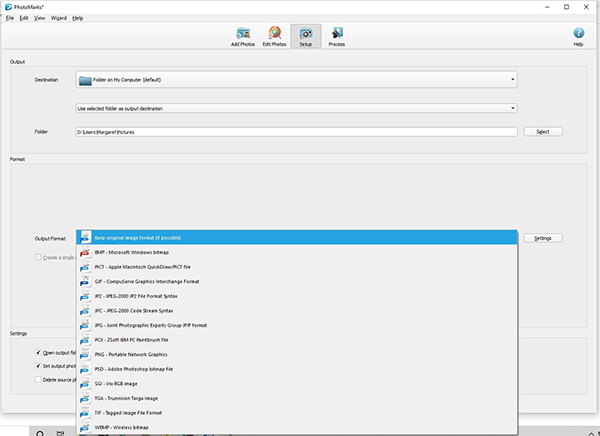Image resolution: width=600 pixels, height=436 pixels.
Task: Expand the Destination dropdown
Action: pyautogui.click(x=297, y=80)
